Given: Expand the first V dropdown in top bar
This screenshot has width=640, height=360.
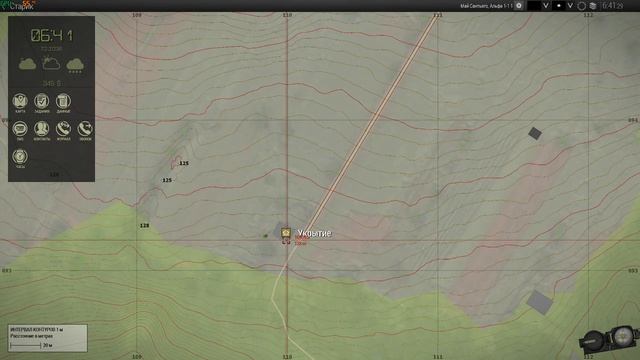Looking at the screenshot, I should [546, 6].
